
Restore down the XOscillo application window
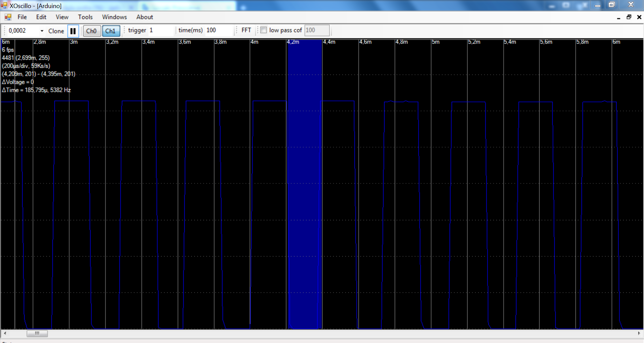(x=612, y=5)
